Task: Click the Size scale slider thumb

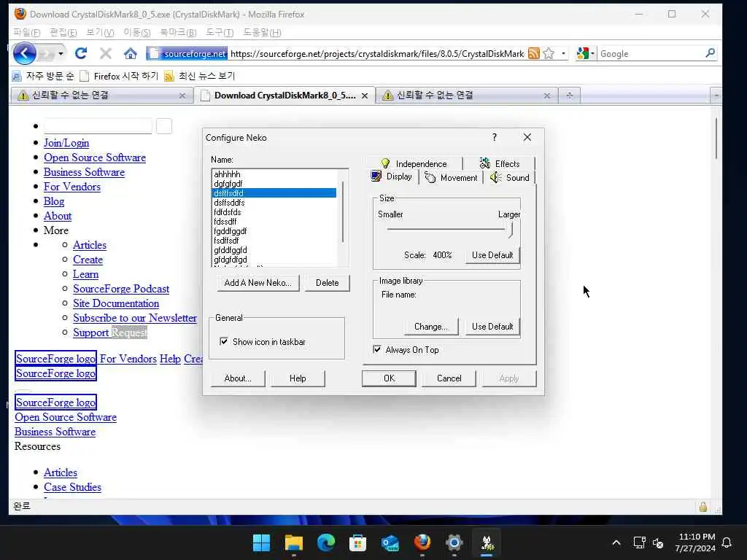Action: [510, 230]
